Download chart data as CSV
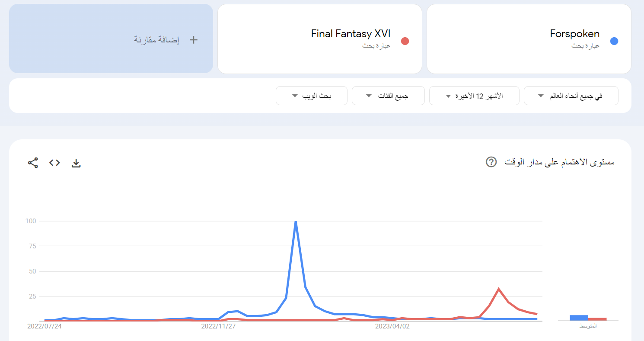Screen dimensions: 644x341 pyautogui.click(x=76, y=163)
